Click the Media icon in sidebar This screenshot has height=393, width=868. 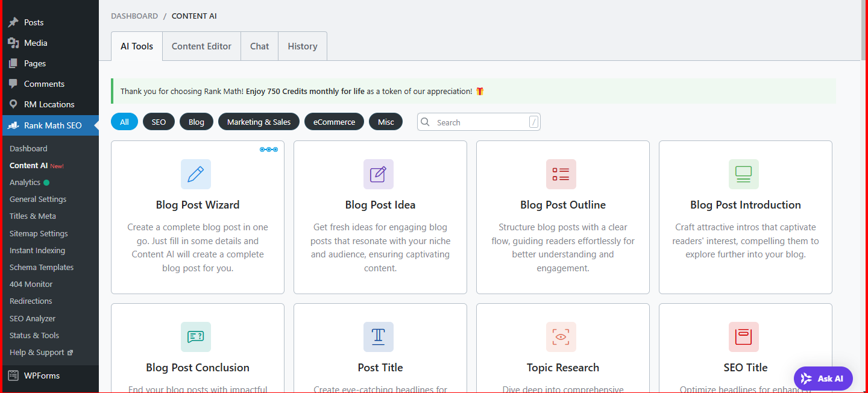(x=13, y=43)
